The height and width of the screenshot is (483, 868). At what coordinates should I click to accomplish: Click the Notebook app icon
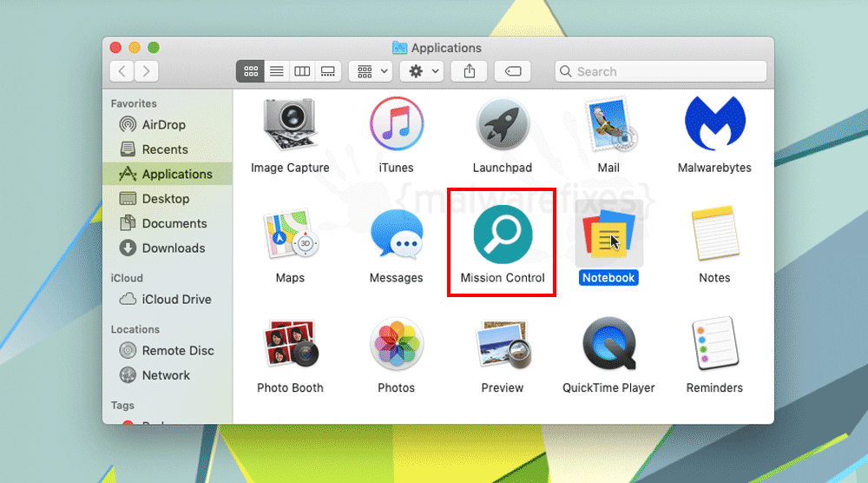click(609, 233)
